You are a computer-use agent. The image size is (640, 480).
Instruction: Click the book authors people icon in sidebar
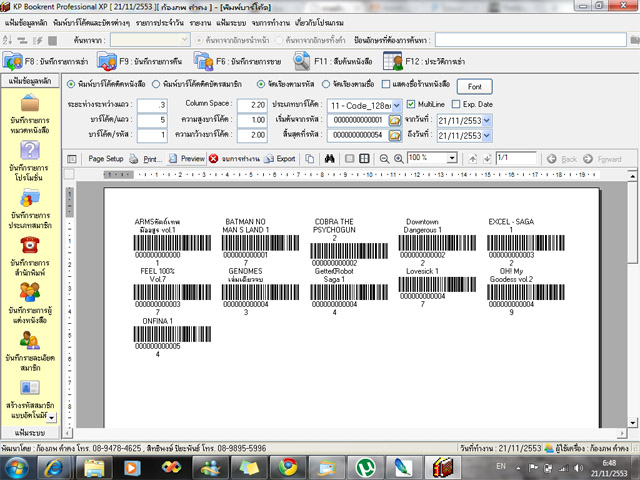[30, 292]
